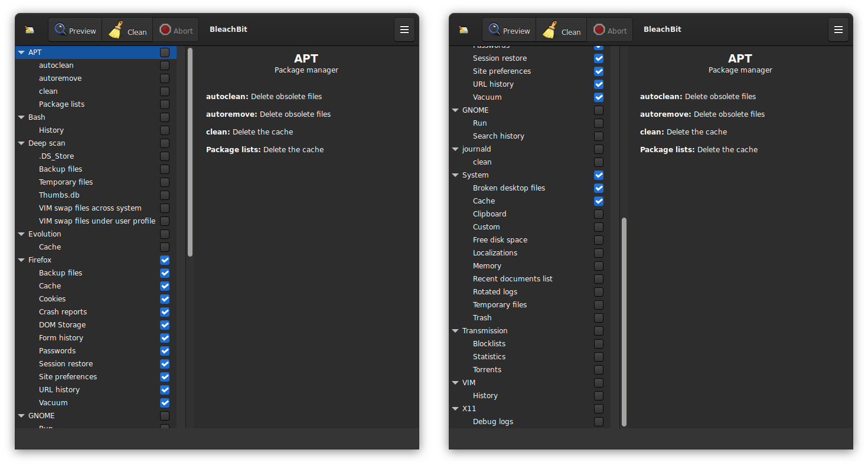Select the Free disk space item

point(500,240)
